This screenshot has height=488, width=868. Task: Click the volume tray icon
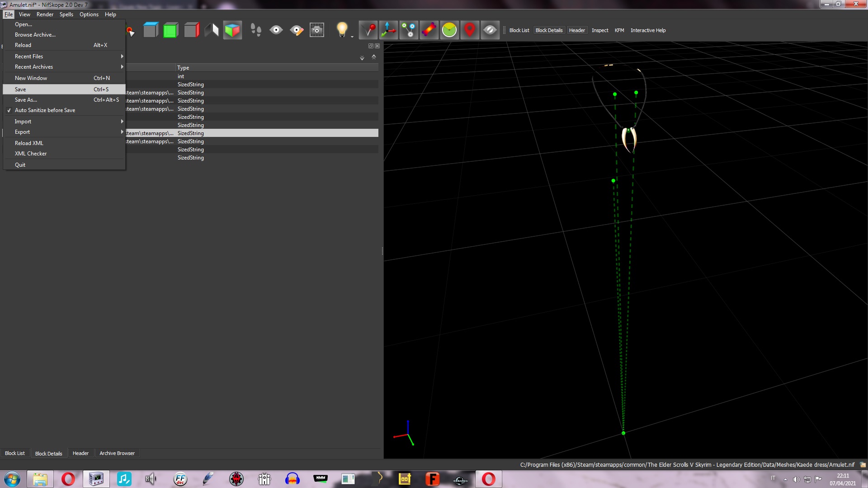click(x=796, y=479)
